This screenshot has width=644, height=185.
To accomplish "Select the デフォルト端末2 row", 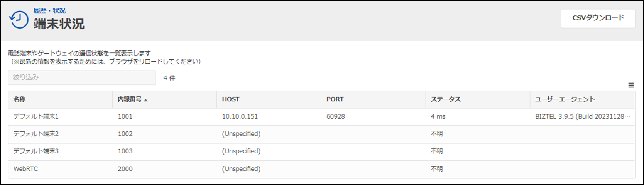I will pyautogui.click(x=321, y=134).
